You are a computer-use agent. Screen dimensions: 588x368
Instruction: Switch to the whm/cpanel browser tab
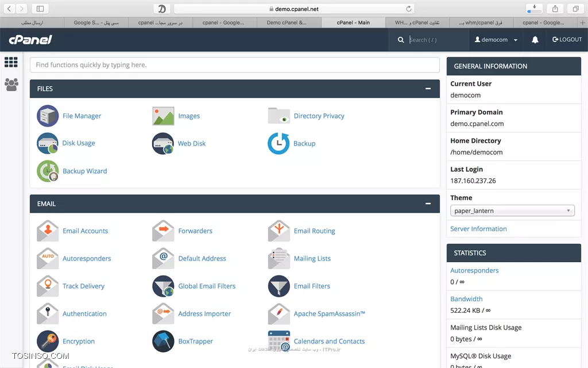[x=481, y=22]
